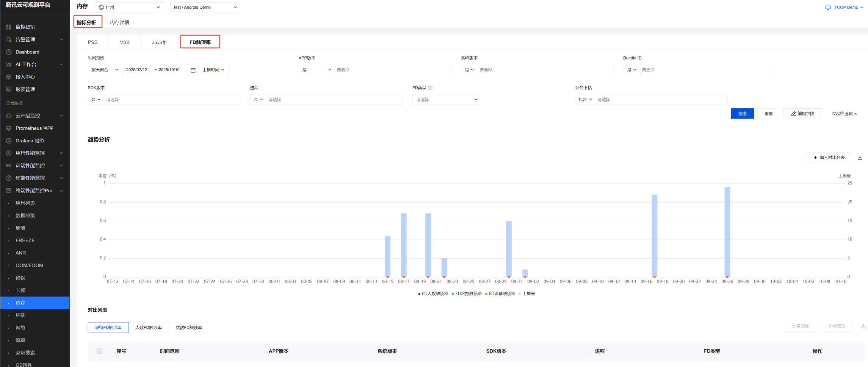Expand the 告警管理 submenu chevron
Viewport: 868px width, 367px height.
pos(61,39)
